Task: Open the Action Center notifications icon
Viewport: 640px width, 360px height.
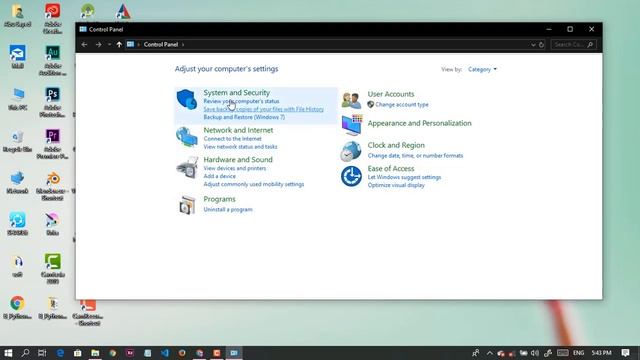Action: [625, 353]
